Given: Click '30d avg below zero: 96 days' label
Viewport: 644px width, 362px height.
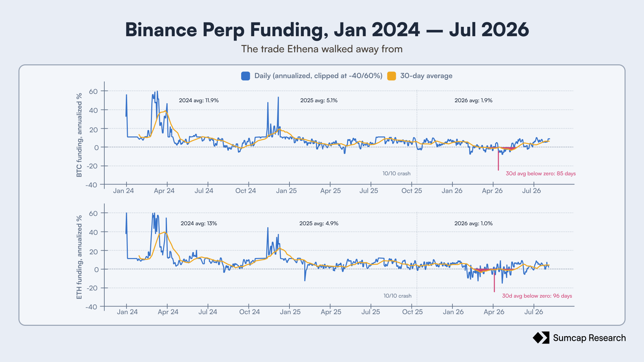Looking at the screenshot, I should (x=537, y=296).
